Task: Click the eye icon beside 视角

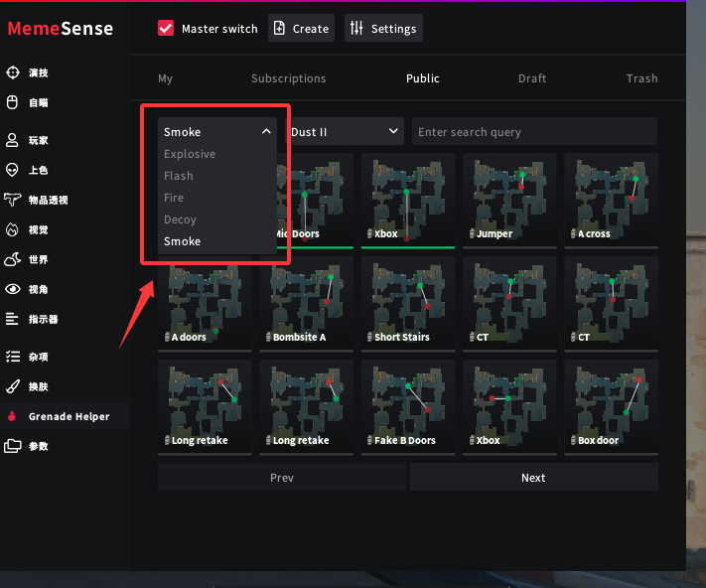Action: click(x=13, y=289)
